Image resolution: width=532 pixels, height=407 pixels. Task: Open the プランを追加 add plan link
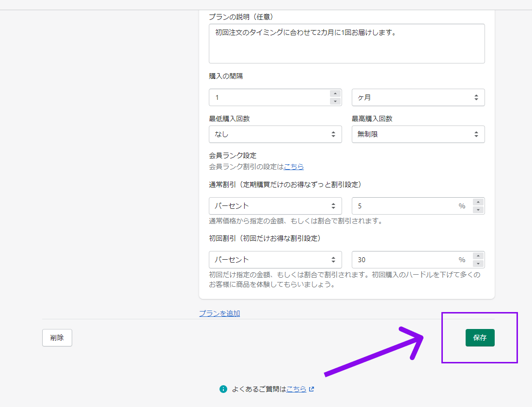(x=219, y=313)
